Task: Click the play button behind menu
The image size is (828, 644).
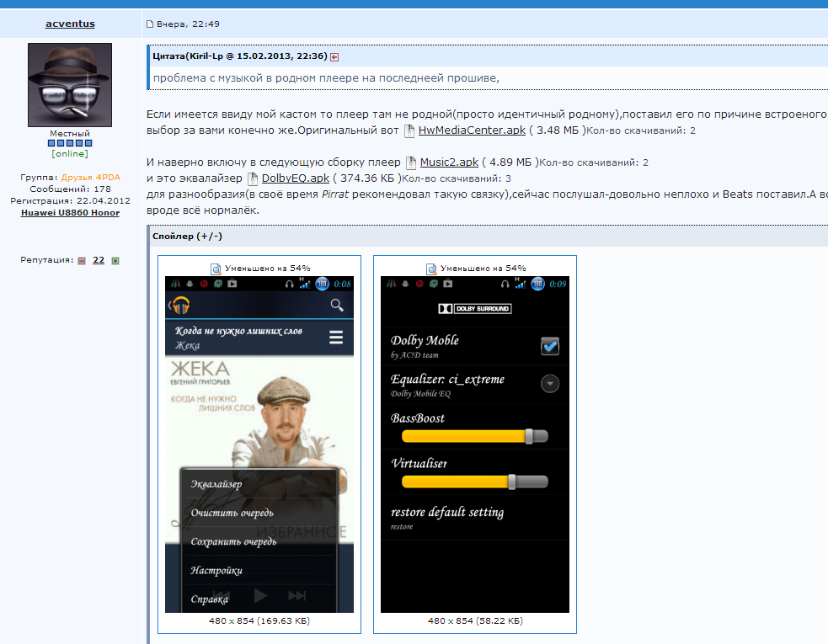Action: [x=259, y=595]
